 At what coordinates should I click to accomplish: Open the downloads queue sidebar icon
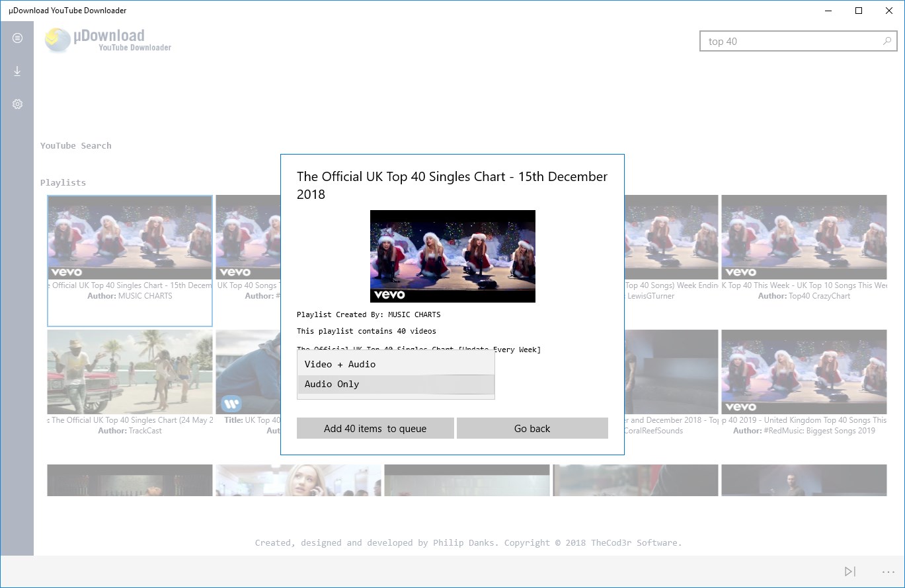coord(17,71)
